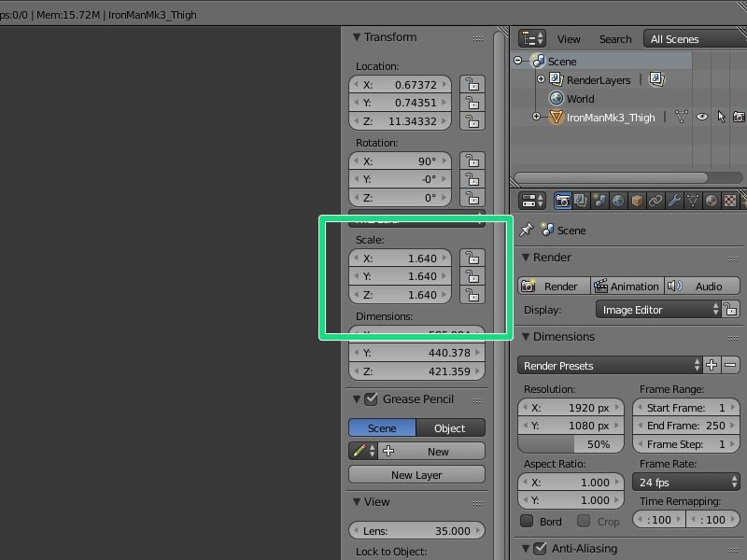This screenshot has width=747, height=560.
Task: Toggle the Scale Y lock
Action: pyautogui.click(x=472, y=276)
